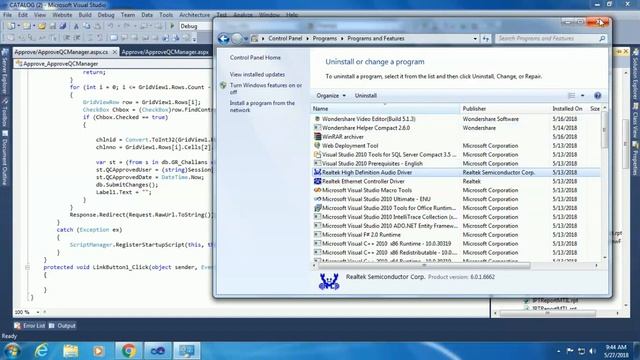Open the Tools menu in Visual Studio
The image size is (640, 360).
166,15
